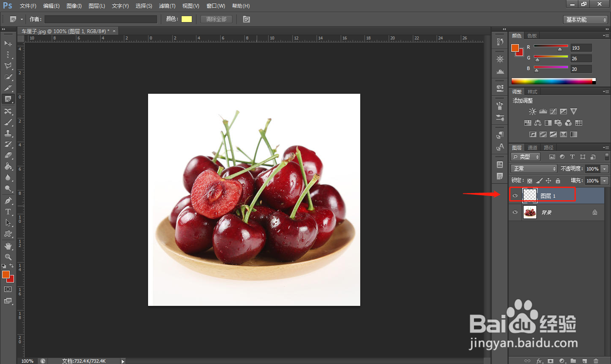
Task: Open the 填充 fill dropdown arrow
Action: 605,181
